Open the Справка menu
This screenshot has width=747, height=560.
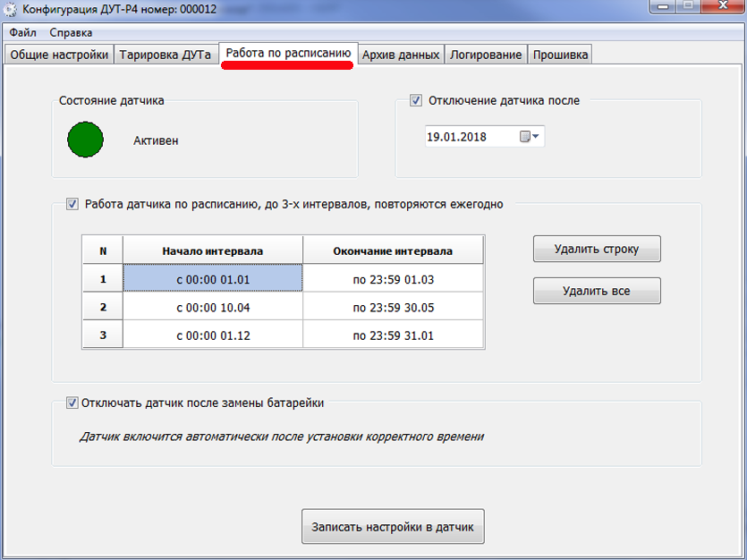point(71,33)
